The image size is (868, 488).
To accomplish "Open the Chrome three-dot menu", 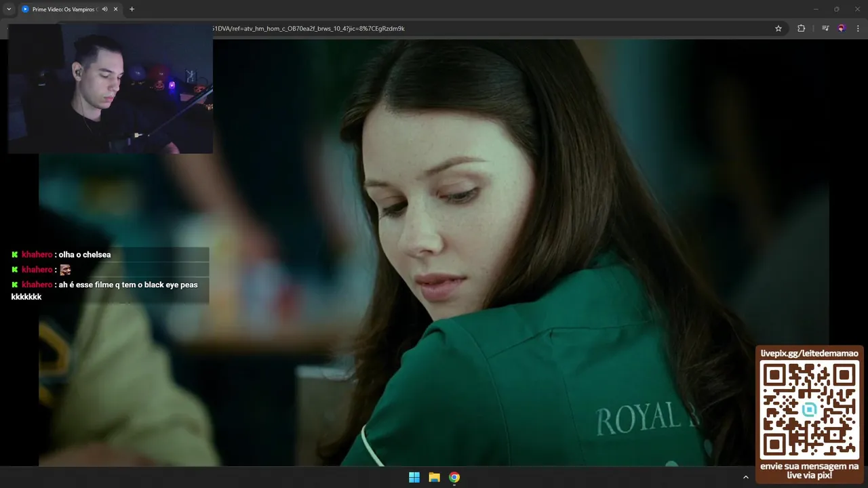I will 859,28.
